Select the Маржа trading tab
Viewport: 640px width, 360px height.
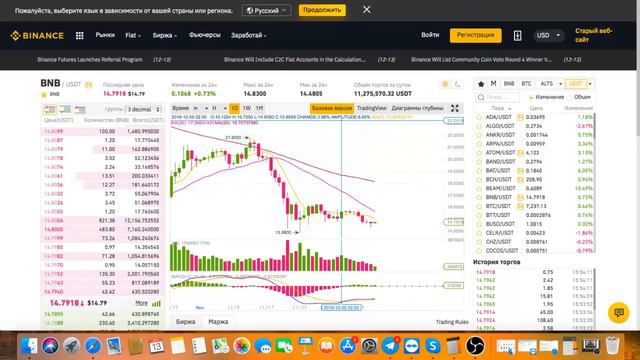click(x=218, y=322)
